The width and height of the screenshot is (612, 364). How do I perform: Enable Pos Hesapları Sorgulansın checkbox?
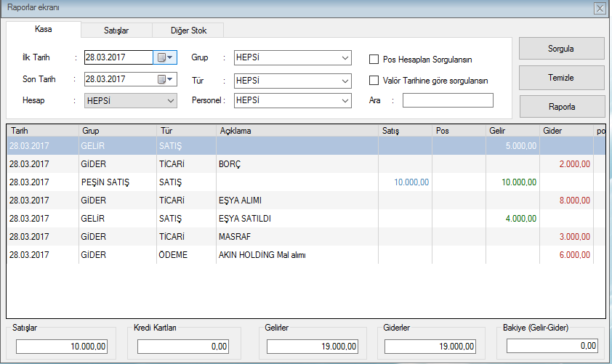(x=375, y=60)
